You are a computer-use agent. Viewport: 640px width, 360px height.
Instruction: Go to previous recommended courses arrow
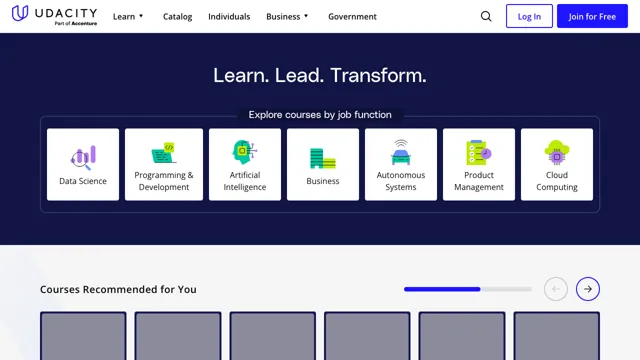click(556, 289)
